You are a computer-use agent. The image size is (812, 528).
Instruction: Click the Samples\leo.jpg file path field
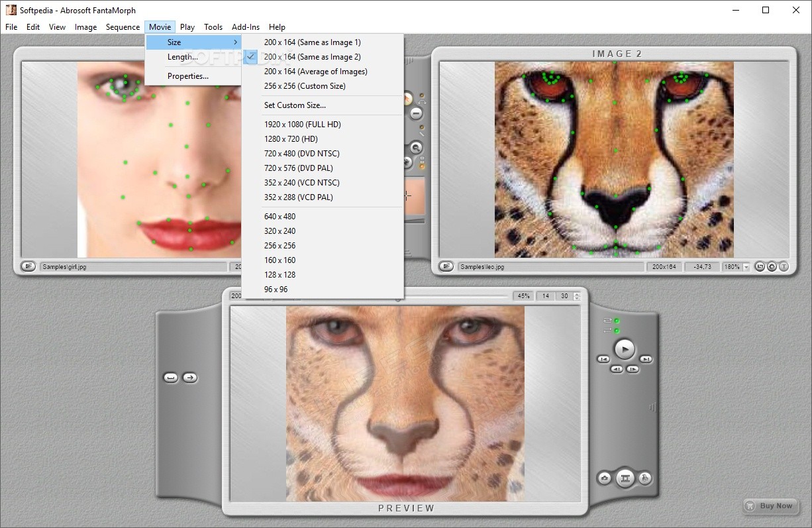point(551,267)
